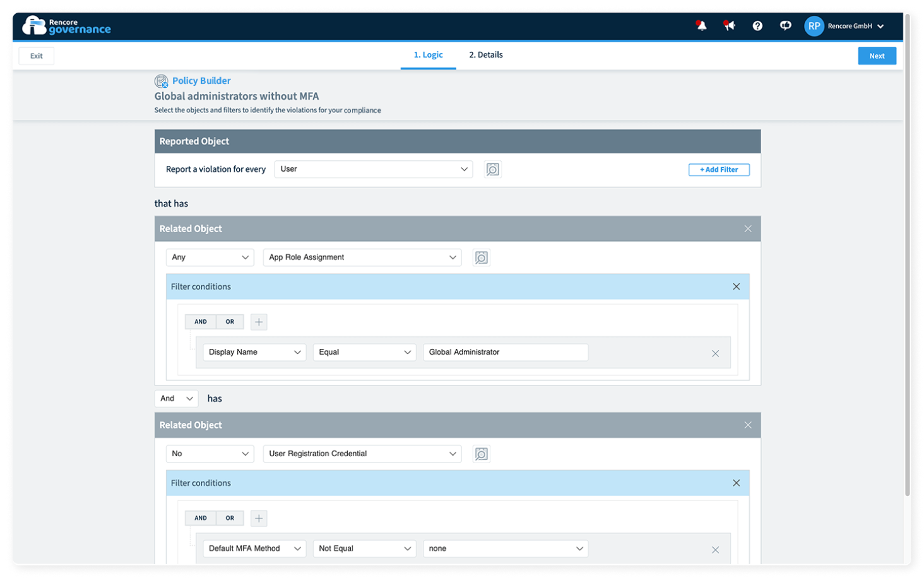Image resolution: width=924 pixels, height=578 pixels.
Task: Click the + Add Filter button
Action: 719,170
